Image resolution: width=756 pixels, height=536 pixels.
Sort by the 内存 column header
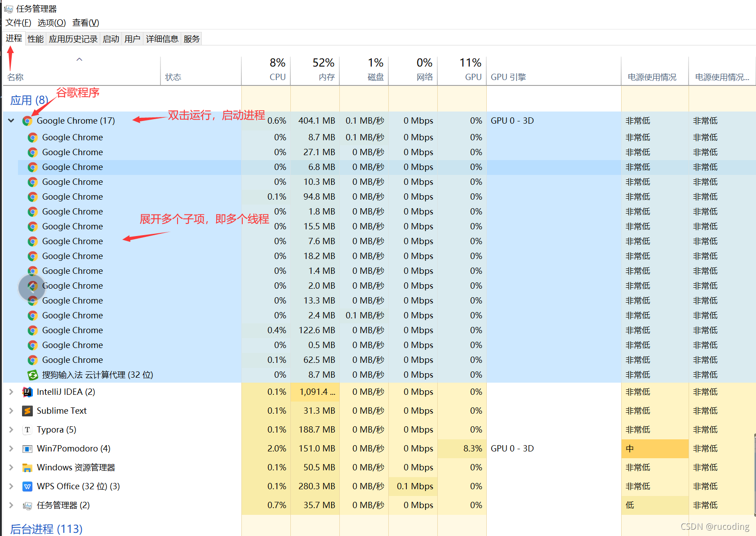point(315,71)
